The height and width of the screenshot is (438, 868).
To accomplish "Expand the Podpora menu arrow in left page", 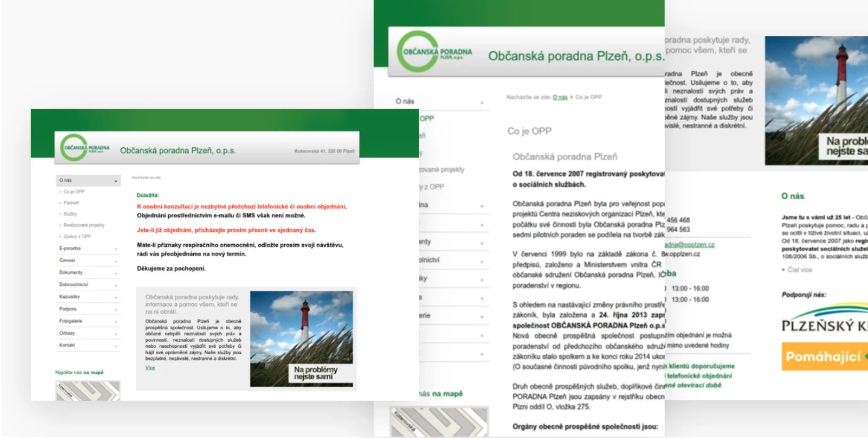I will pos(116,310).
